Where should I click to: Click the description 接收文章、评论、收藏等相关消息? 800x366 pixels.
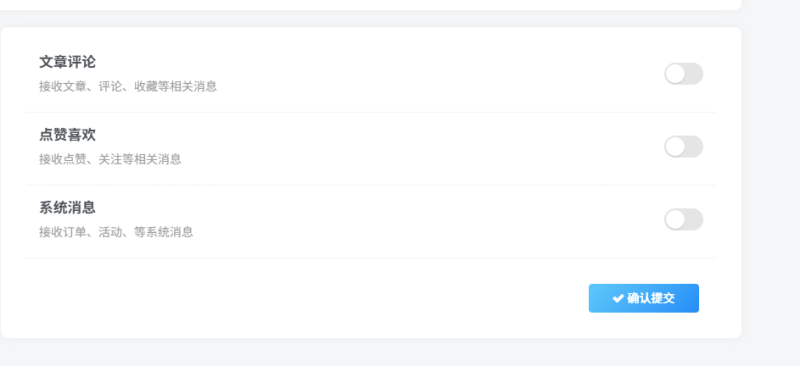pos(128,86)
